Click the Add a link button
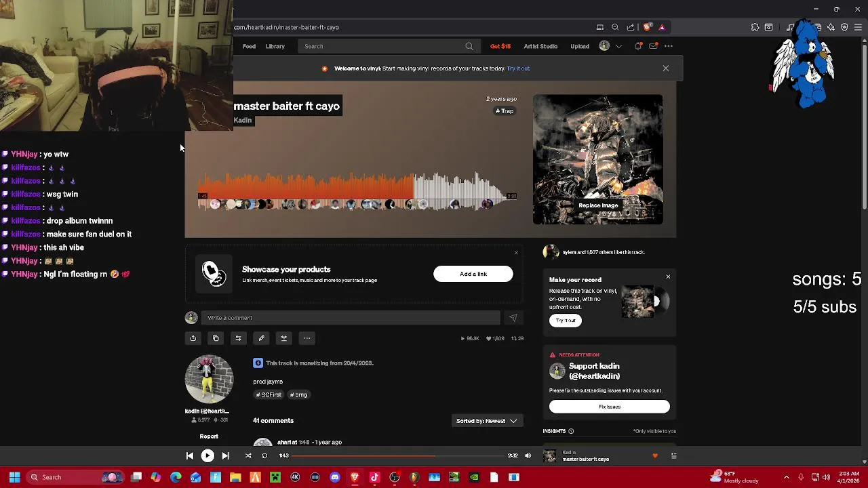 [x=473, y=274]
